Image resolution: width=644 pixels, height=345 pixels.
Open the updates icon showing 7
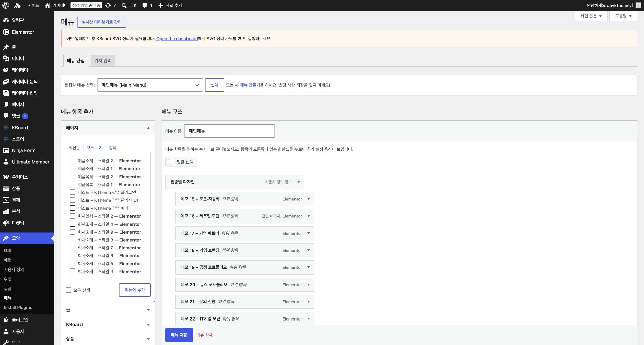[x=108, y=5]
